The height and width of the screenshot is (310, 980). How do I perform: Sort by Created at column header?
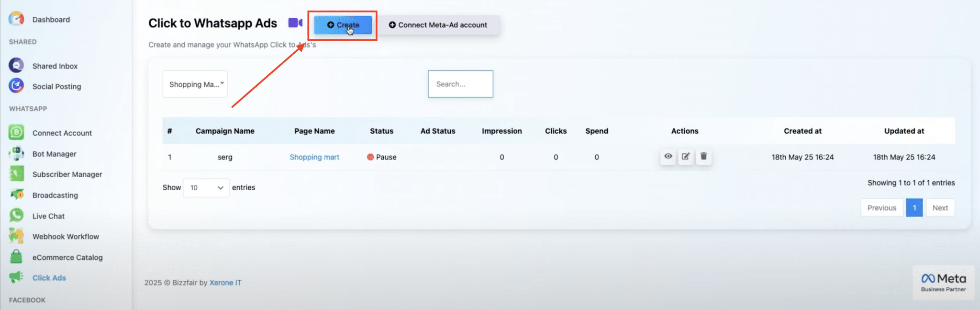click(x=802, y=131)
